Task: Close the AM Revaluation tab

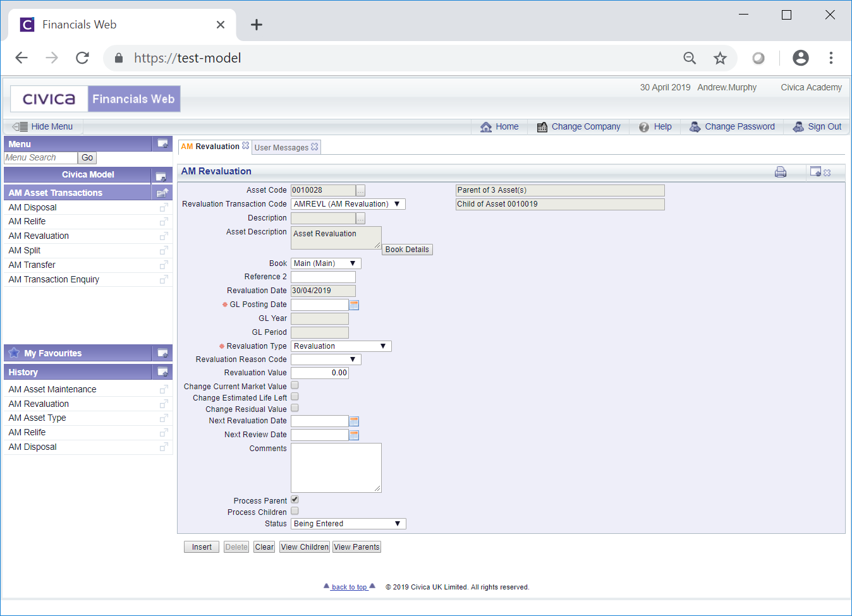Action: [x=246, y=146]
